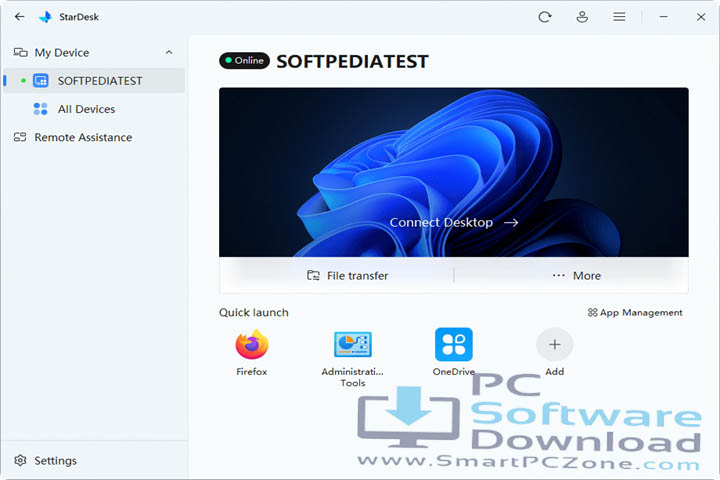Click the Firefox label text
The height and width of the screenshot is (480, 720).
252,372
